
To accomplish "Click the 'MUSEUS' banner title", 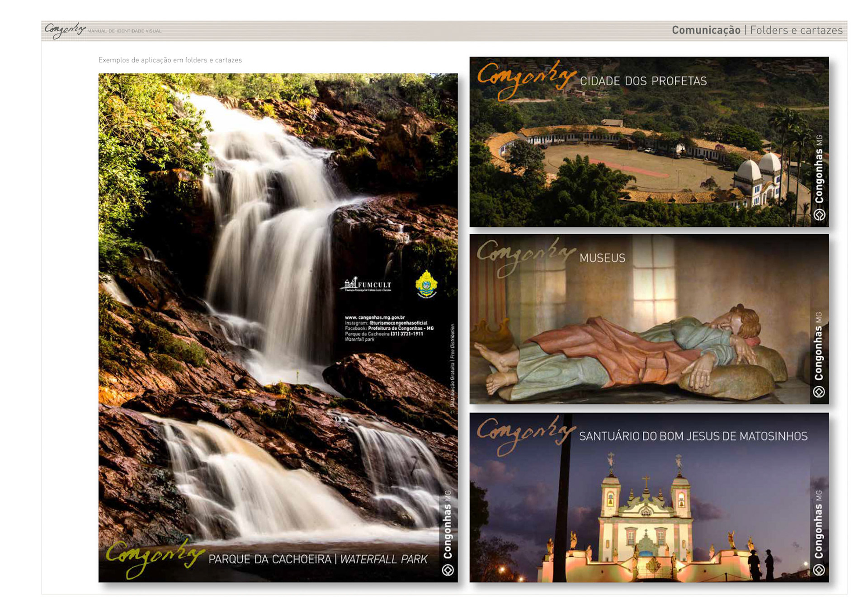I will click(603, 258).
